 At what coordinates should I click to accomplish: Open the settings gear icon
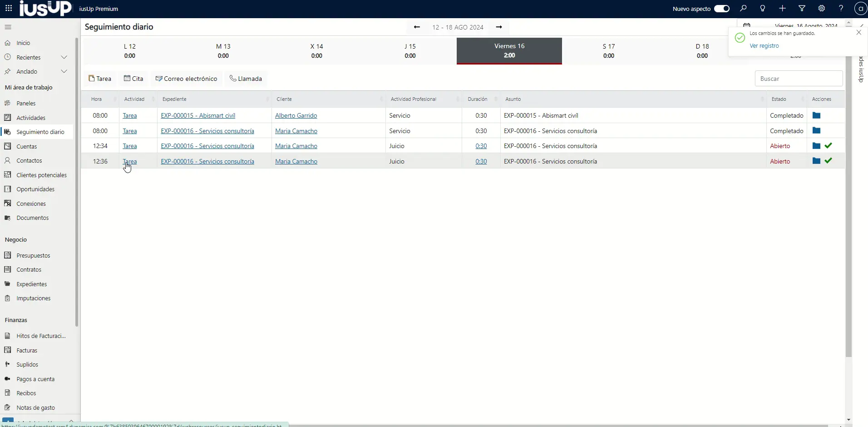[821, 9]
